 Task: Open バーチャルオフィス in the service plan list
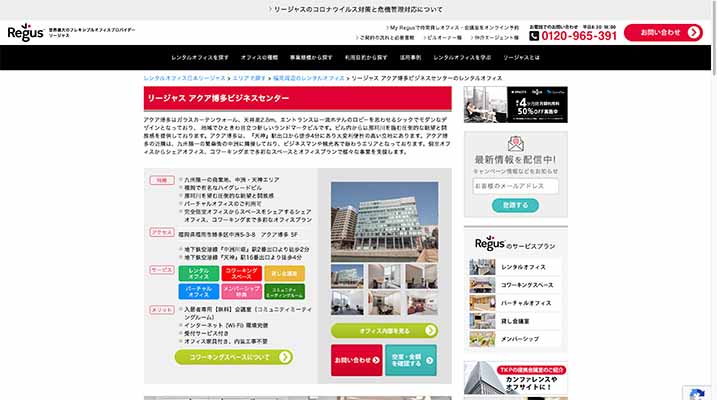[516, 303]
